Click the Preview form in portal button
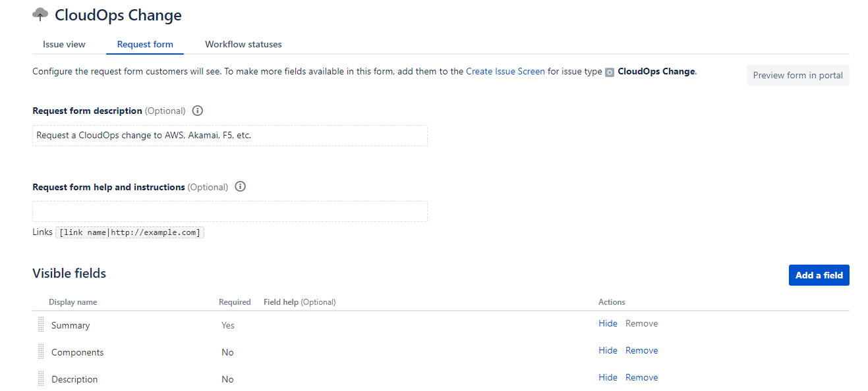 (797, 75)
